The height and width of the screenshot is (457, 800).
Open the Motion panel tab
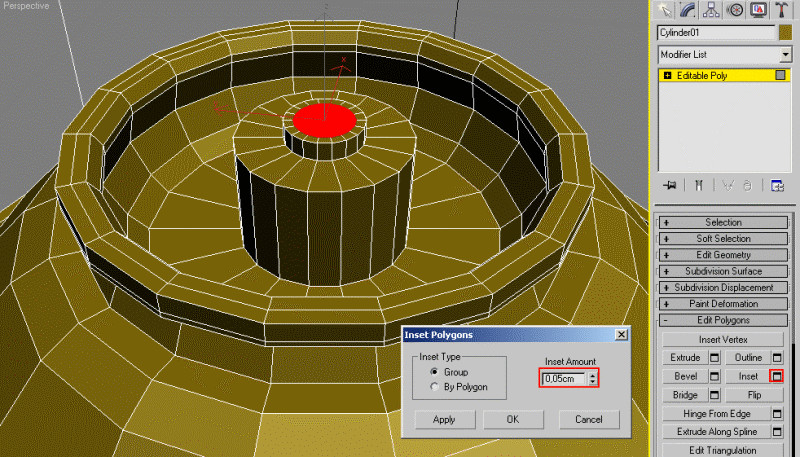pos(735,10)
